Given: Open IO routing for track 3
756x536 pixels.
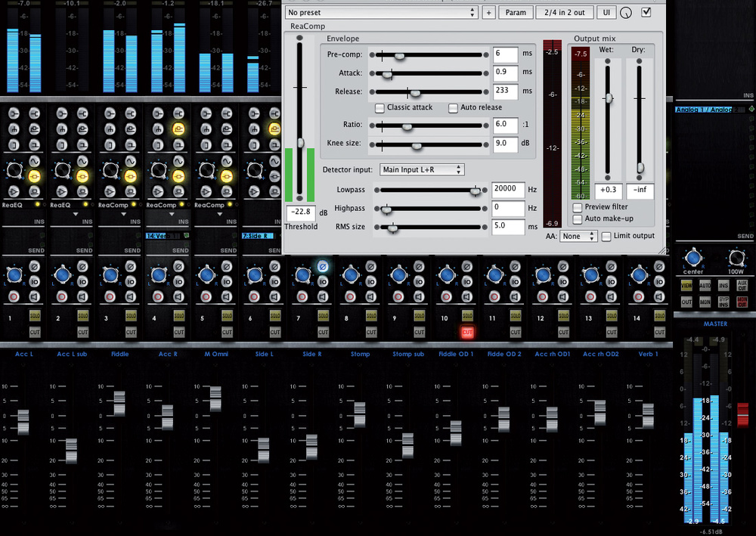Looking at the screenshot, I should point(130,281).
